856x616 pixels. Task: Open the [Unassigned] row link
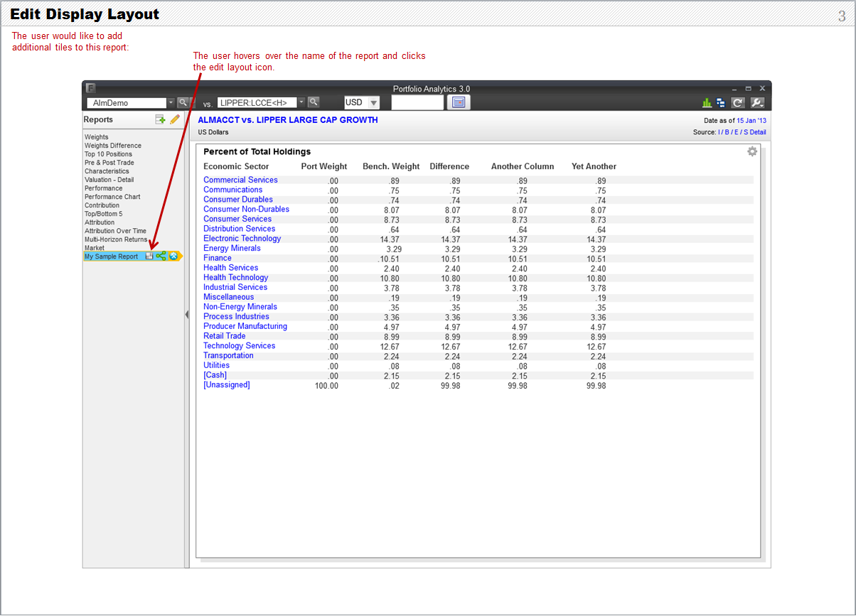pos(227,385)
